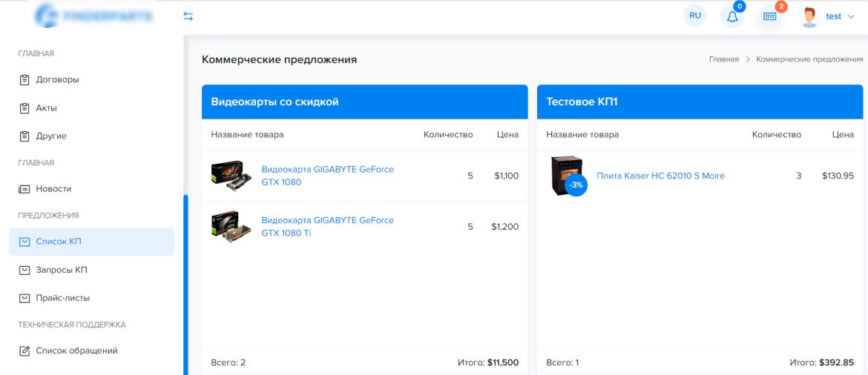Click the sidebar vertical scrollbar

pos(185,285)
